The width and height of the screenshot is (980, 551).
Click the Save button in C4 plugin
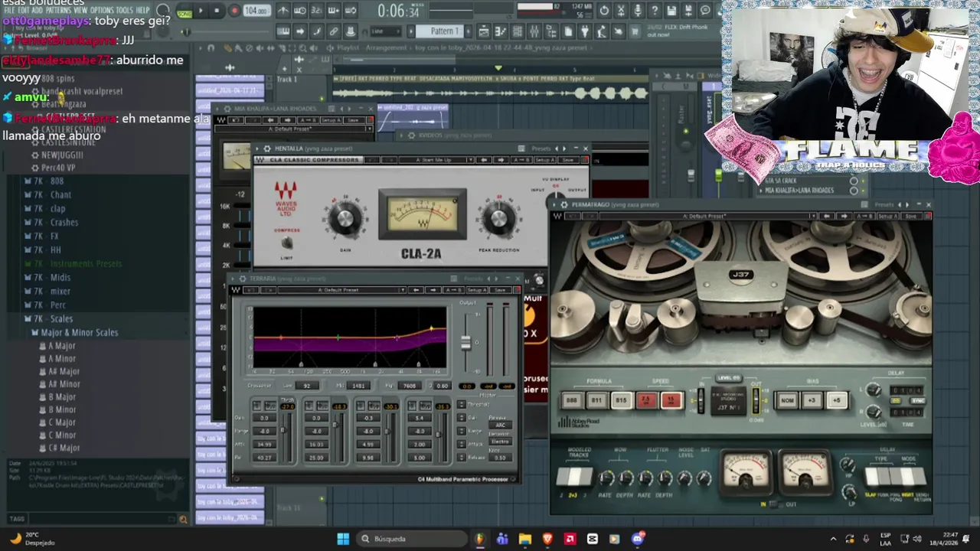[x=500, y=290]
